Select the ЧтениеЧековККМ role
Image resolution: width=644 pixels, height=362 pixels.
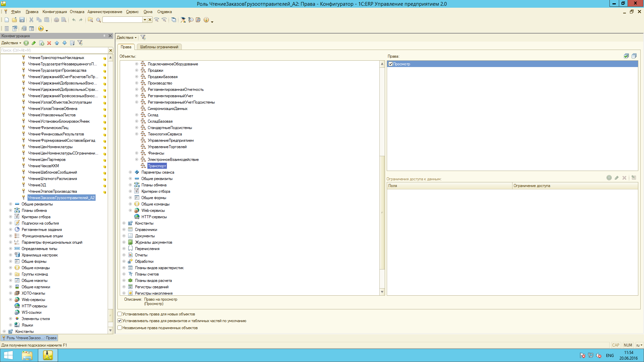click(44, 166)
